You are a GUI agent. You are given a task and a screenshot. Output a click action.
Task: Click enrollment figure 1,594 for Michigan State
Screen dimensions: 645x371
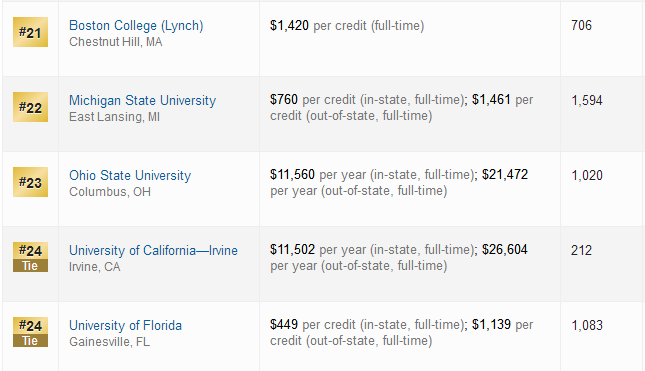coord(587,100)
